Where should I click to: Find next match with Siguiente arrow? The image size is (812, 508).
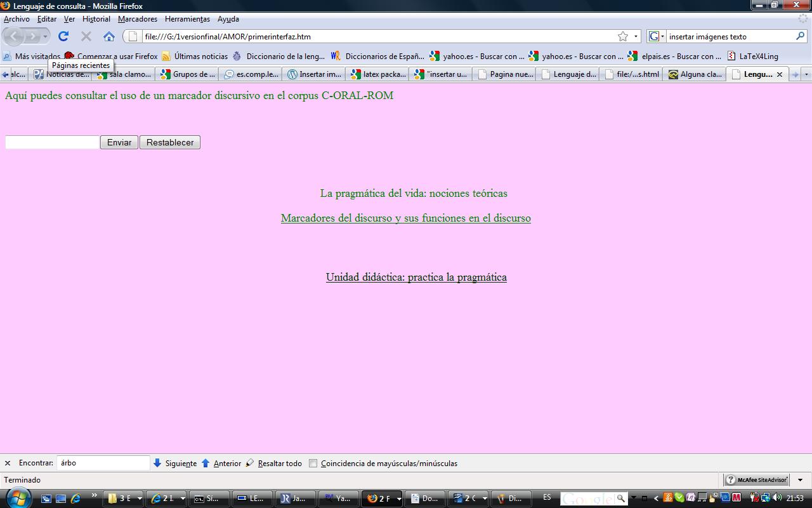tap(157, 463)
